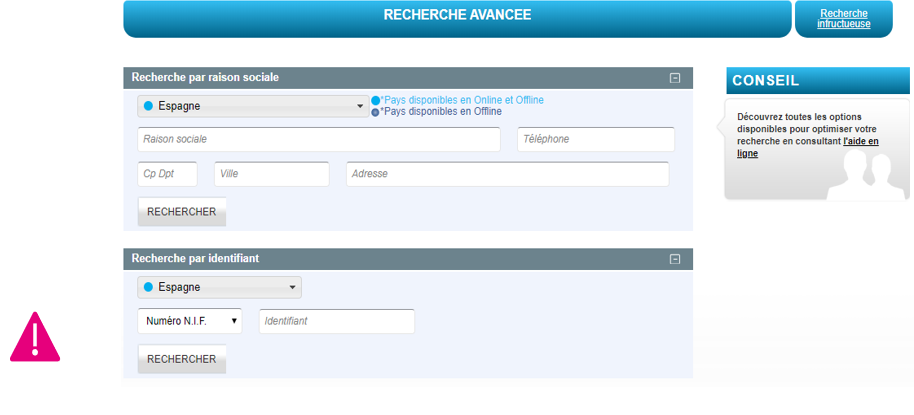Focus the Identifiant text field
This screenshot has height=415, width=914.
point(336,321)
